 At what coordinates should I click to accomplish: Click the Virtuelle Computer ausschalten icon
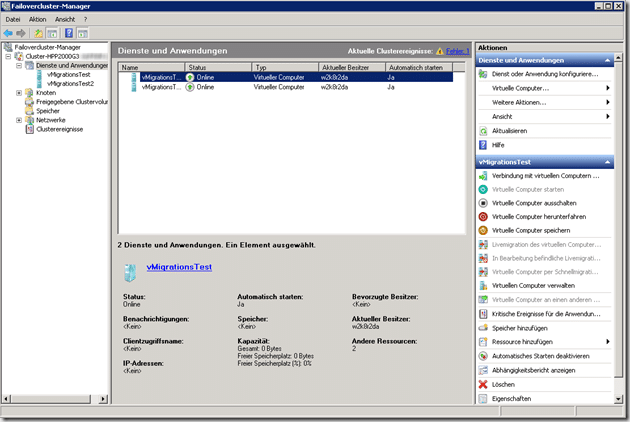[483, 203]
